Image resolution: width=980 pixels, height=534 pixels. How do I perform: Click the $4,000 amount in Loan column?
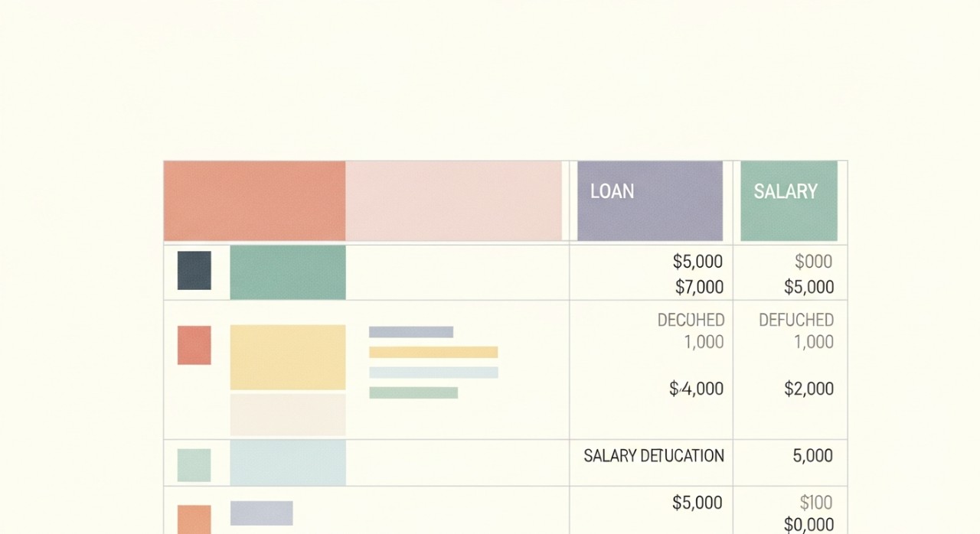click(696, 389)
